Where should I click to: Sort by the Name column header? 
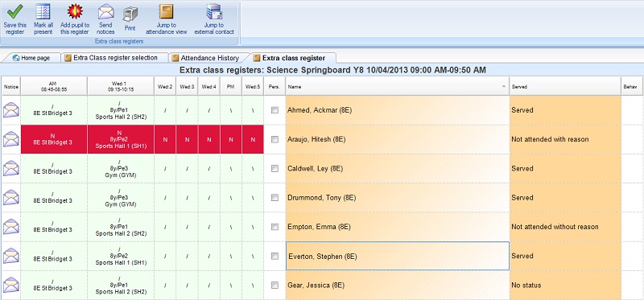click(x=398, y=87)
